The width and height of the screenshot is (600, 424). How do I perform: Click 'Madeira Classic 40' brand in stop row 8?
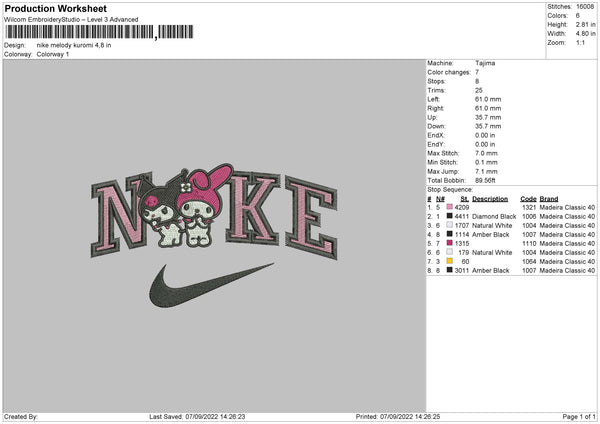tap(567, 270)
